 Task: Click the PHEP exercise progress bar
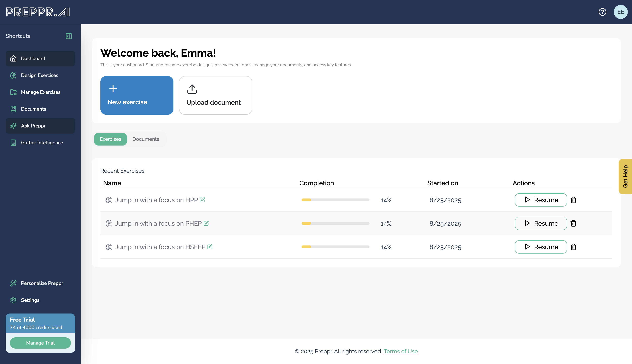pyautogui.click(x=335, y=223)
